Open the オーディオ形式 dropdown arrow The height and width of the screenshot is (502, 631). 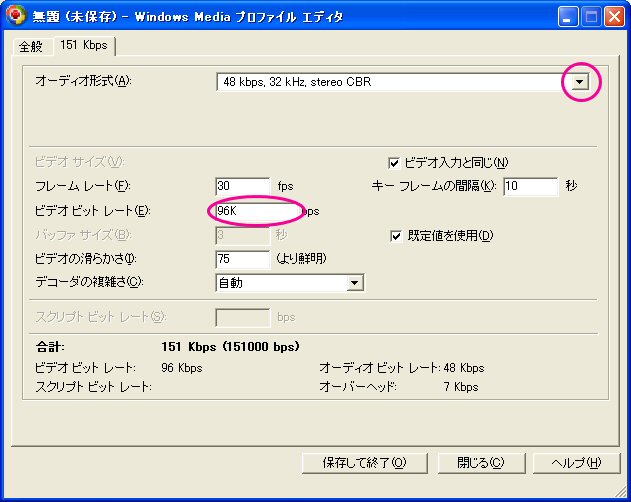coord(579,82)
